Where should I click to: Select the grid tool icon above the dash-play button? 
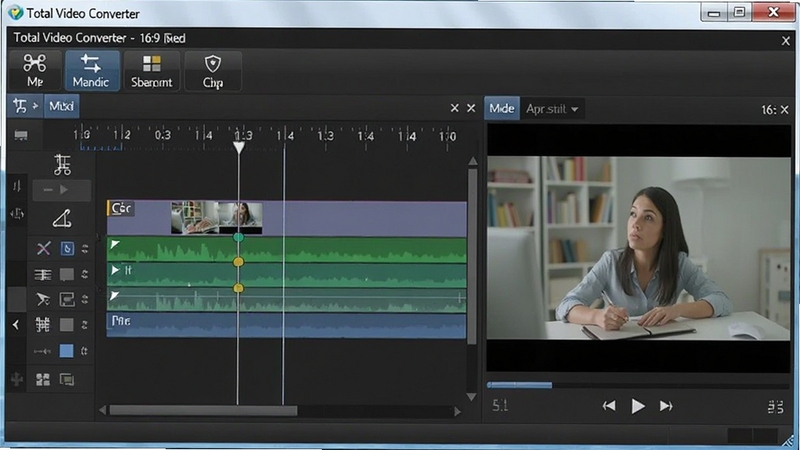(62, 165)
